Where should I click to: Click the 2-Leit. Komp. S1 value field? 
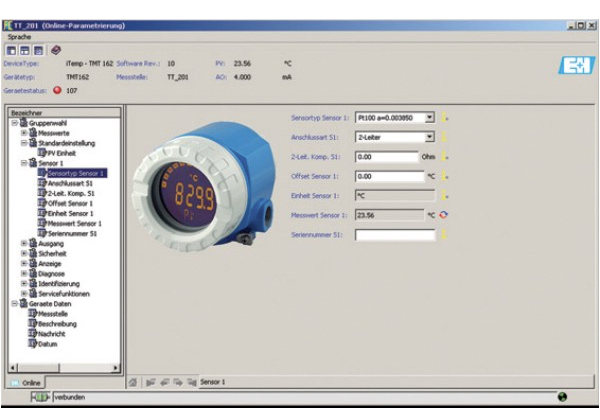pos(386,157)
